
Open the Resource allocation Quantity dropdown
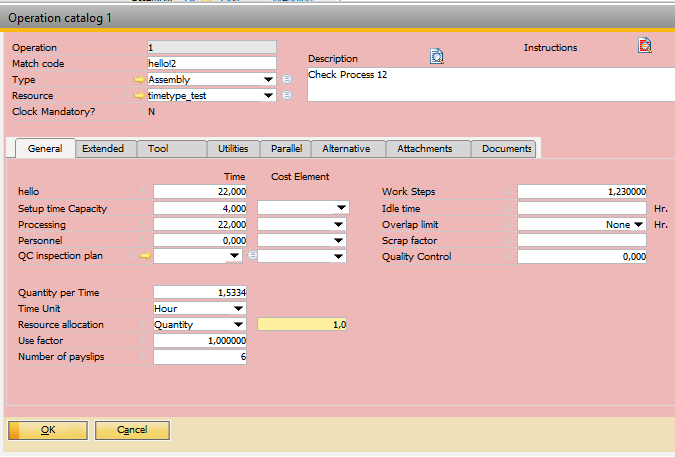tap(238, 325)
